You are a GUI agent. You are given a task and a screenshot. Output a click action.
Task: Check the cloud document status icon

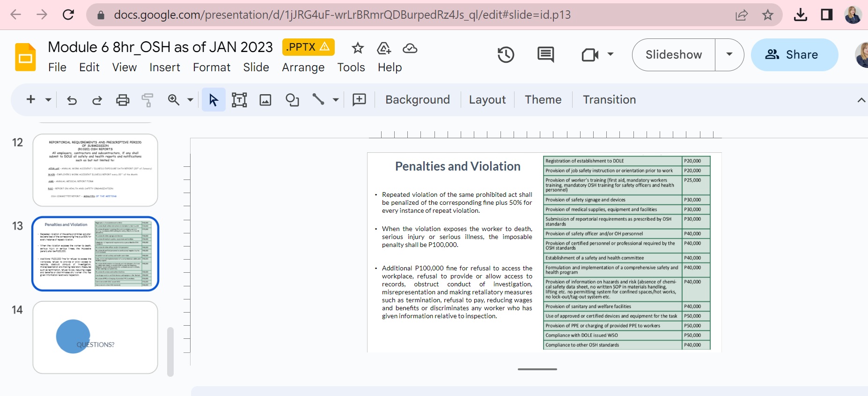click(410, 48)
